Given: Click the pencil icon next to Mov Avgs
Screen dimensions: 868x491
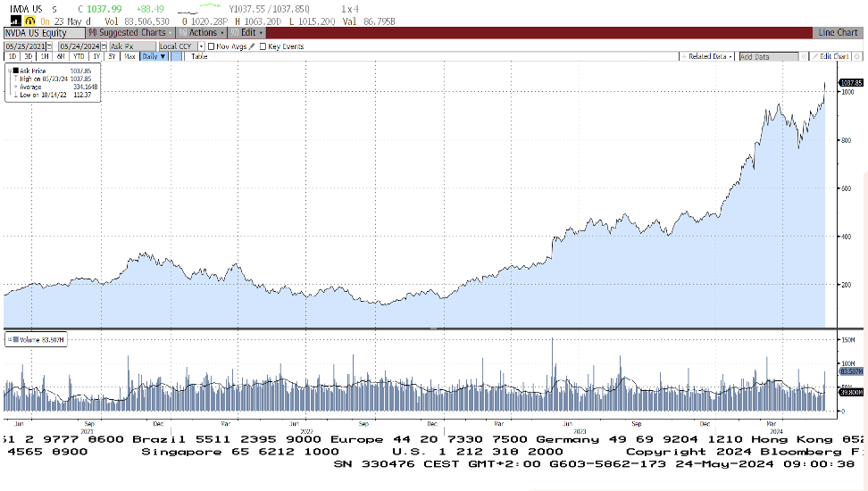Looking at the screenshot, I should (x=252, y=46).
